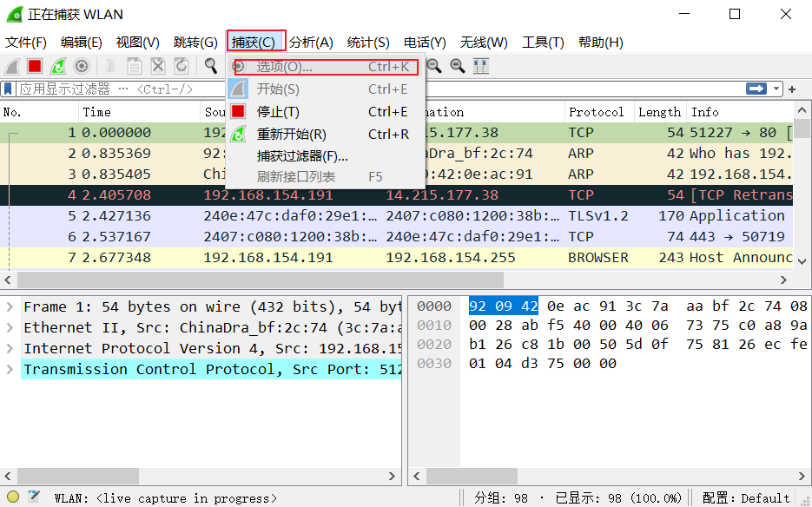The width and height of the screenshot is (812, 507).
Task: Add filter button with the plus sign
Action: [792, 89]
